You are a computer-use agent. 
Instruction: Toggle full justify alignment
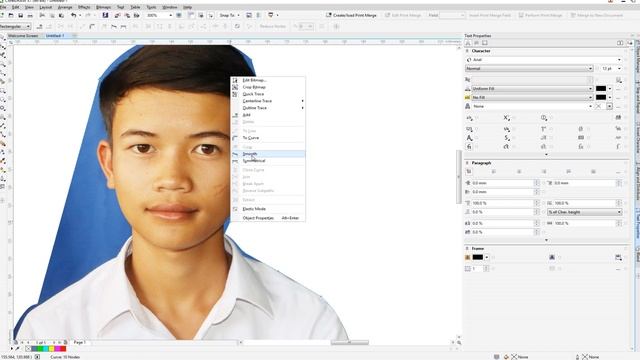[x=569, y=172]
